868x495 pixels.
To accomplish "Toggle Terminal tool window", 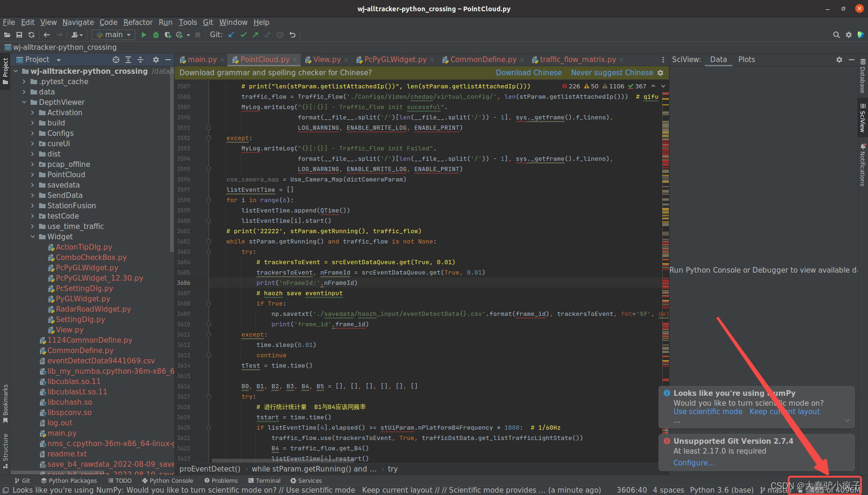I will (x=264, y=480).
